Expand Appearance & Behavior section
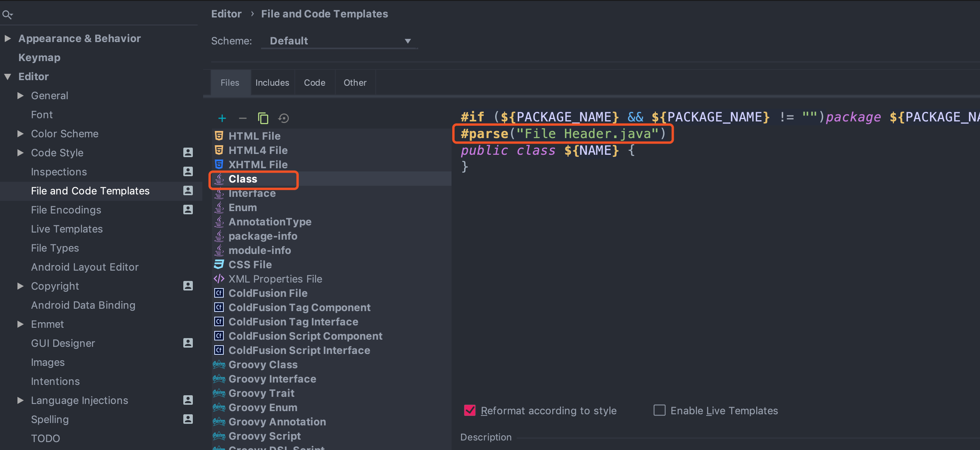The height and width of the screenshot is (450, 980). tap(8, 38)
